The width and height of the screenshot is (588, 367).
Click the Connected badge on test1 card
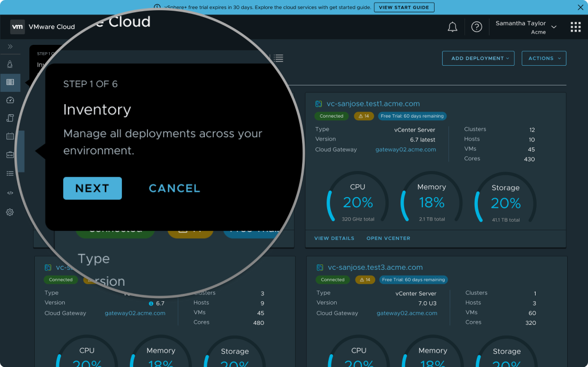click(331, 116)
